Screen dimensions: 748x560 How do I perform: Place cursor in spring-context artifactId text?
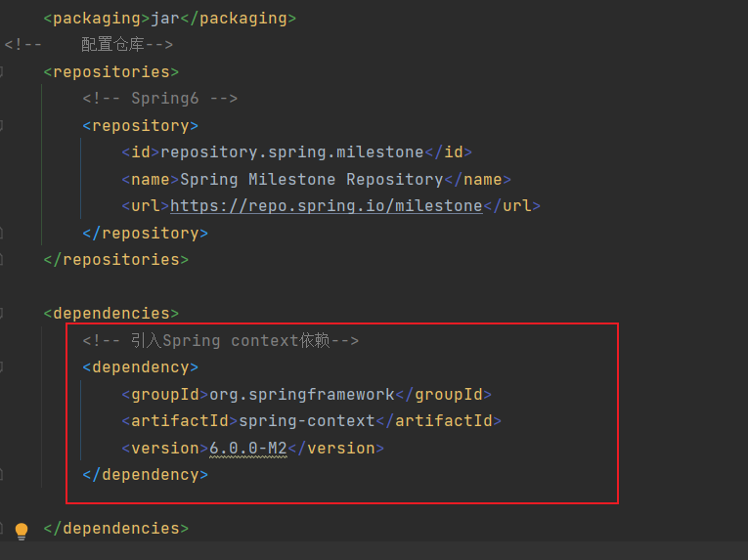[307, 420]
